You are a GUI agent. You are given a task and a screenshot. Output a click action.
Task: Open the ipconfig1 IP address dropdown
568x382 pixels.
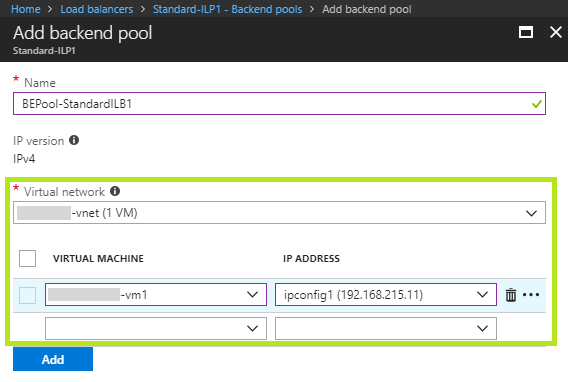point(386,294)
